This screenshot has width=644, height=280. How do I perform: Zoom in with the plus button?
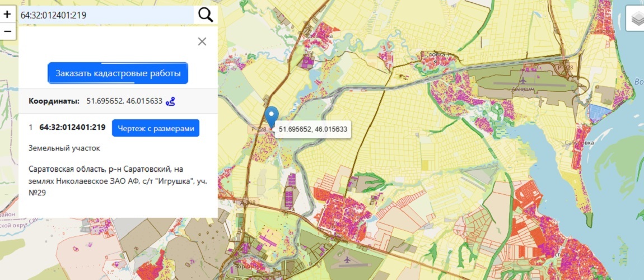coord(7,15)
